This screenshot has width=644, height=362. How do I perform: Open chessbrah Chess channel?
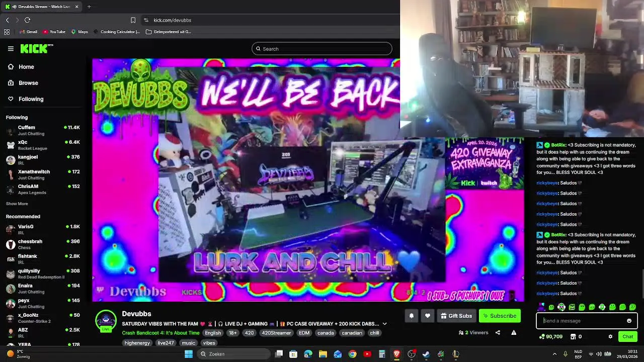click(x=43, y=244)
